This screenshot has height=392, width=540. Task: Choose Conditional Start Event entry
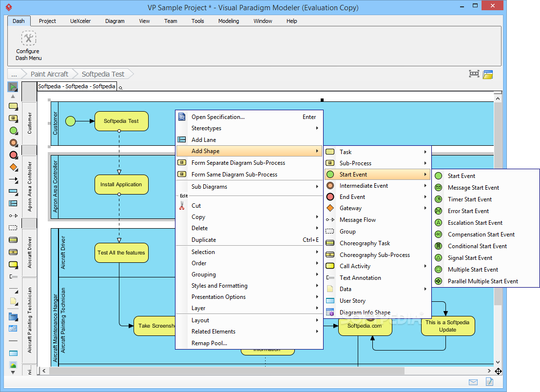485,246
